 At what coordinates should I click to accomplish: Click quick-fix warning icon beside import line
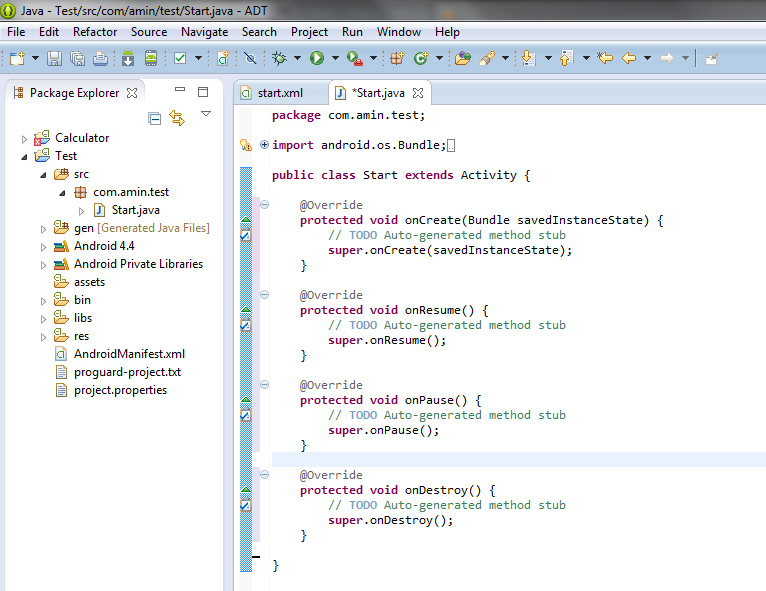[x=246, y=145]
